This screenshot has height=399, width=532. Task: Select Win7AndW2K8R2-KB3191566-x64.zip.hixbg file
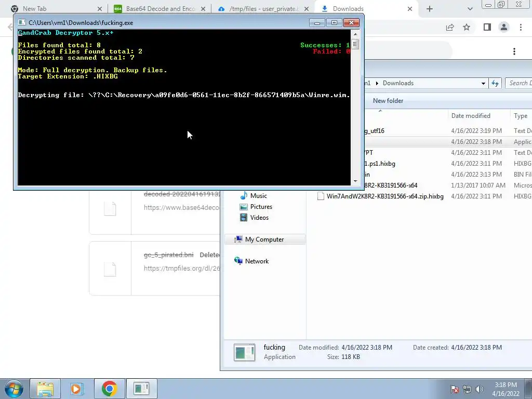coord(385,196)
